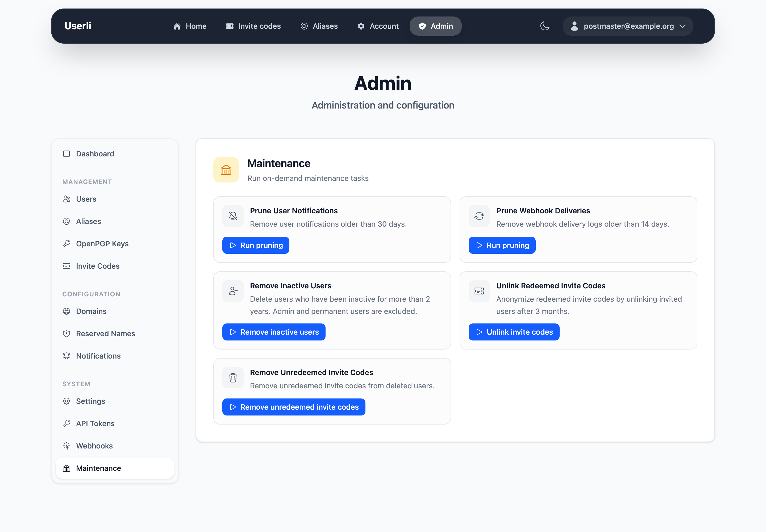Click the Maintenance building icon in the sidebar

point(67,468)
